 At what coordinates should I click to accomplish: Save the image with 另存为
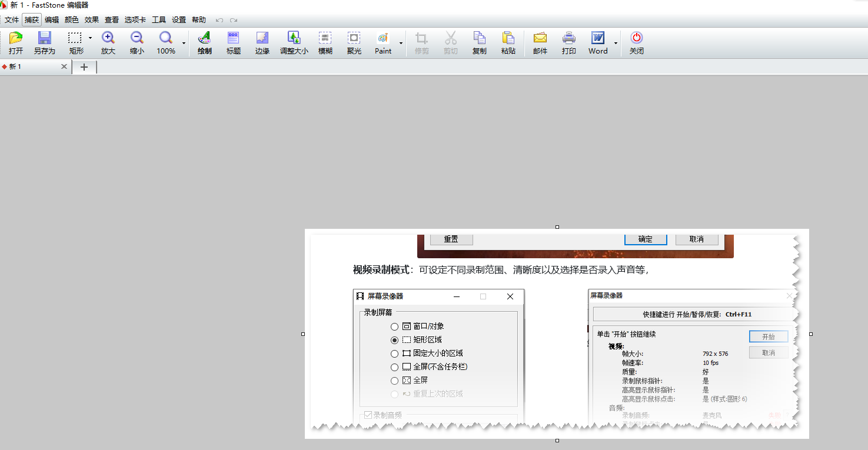click(x=44, y=43)
